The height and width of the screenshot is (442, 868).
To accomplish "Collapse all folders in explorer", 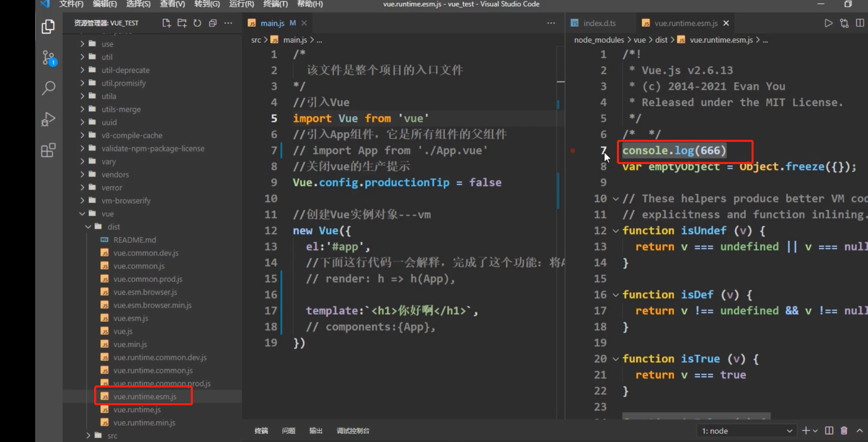I will coord(213,23).
